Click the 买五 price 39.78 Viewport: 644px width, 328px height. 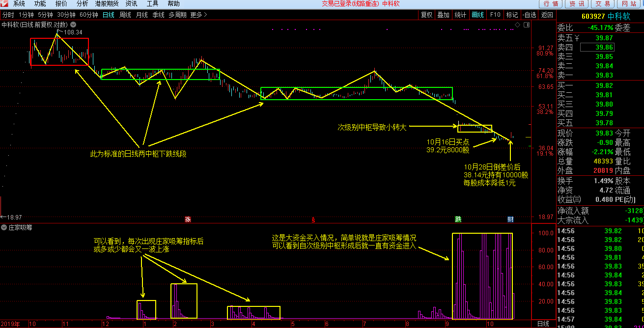tap(604, 123)
